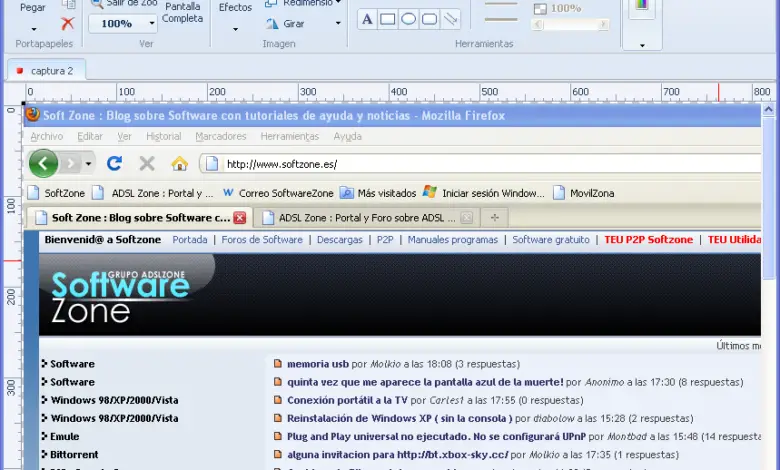Expand the color palette dropdown arrow

[642, 45]
